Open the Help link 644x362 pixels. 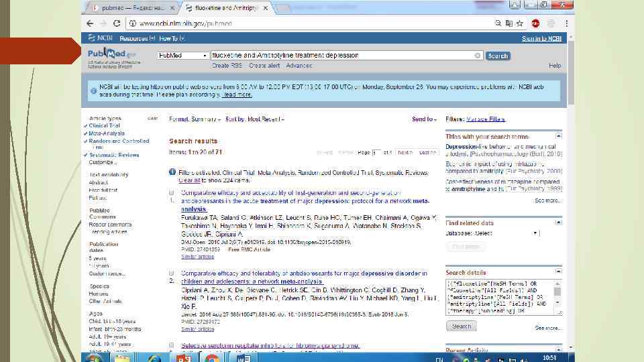(x=555, y=66)
